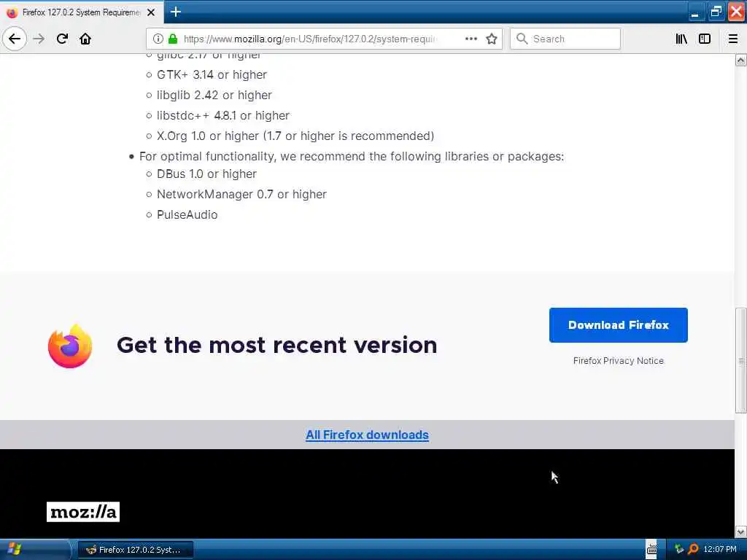Click the forward navigation arrow
This screenshot has width=747, height=560.
(x=39, y=39)
